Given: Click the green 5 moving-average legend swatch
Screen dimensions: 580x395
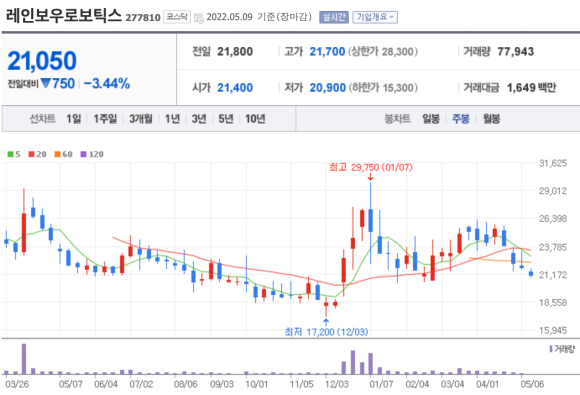Looking at the screenshot, I should coord(10,154).
